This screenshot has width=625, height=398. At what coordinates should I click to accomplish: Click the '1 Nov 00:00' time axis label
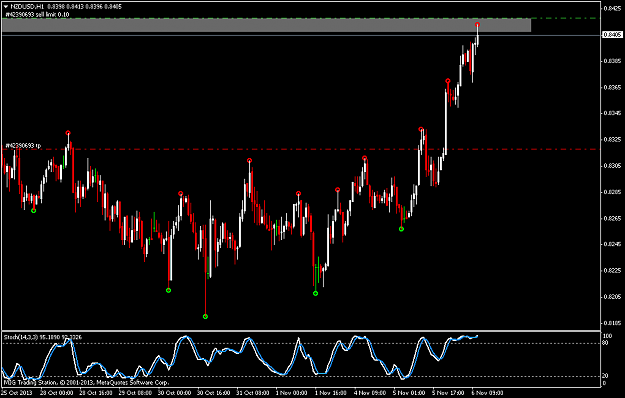[x=292, y=393]
